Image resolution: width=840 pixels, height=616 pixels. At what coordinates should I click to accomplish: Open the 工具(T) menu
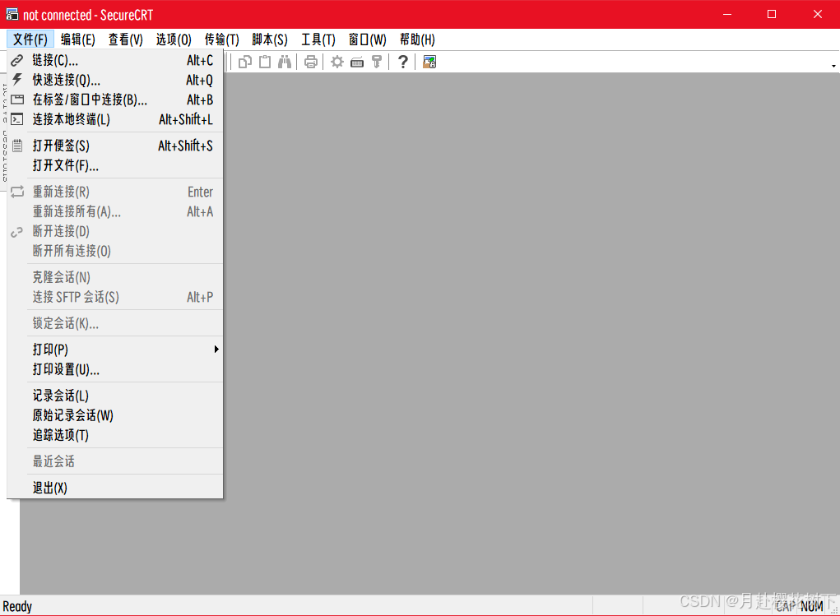(318, 39)
